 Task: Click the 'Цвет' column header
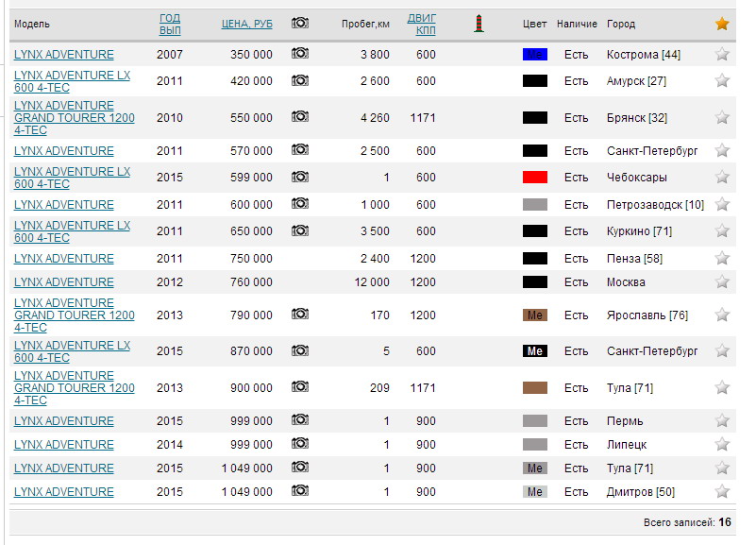point(535,24)
